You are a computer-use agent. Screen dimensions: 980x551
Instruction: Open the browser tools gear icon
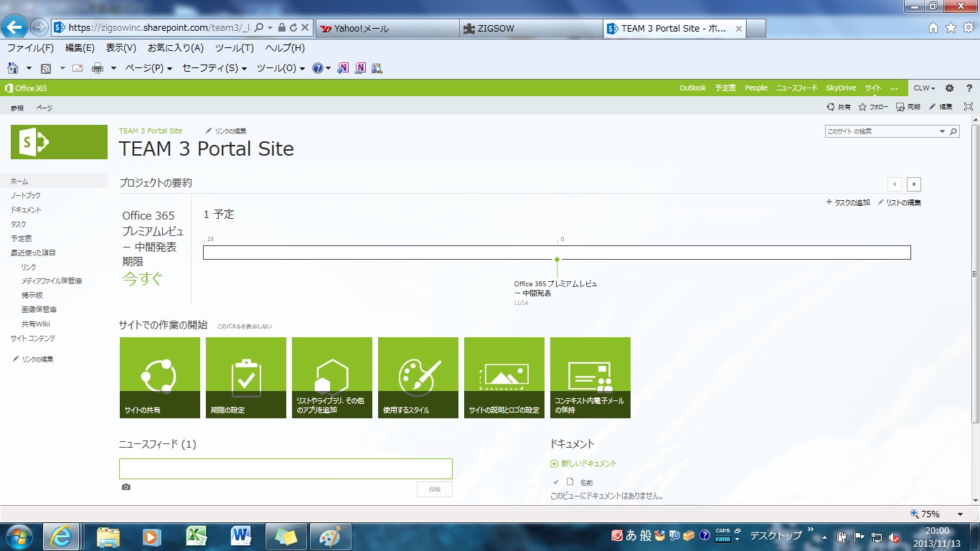(x=969, y=28)
